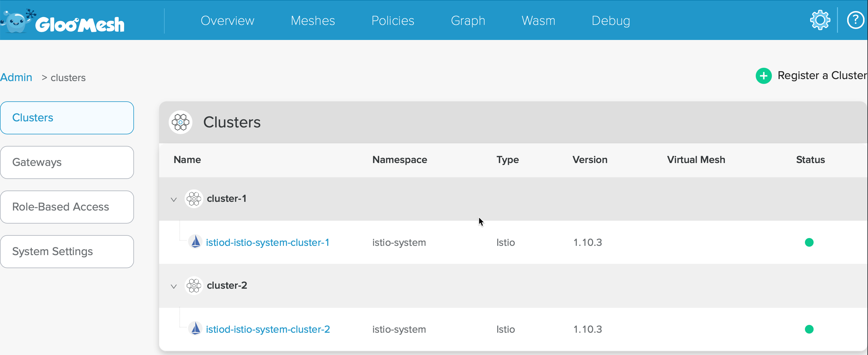
Task: Collapse the cluster-1 row chevron
Action: click(174, 199)
